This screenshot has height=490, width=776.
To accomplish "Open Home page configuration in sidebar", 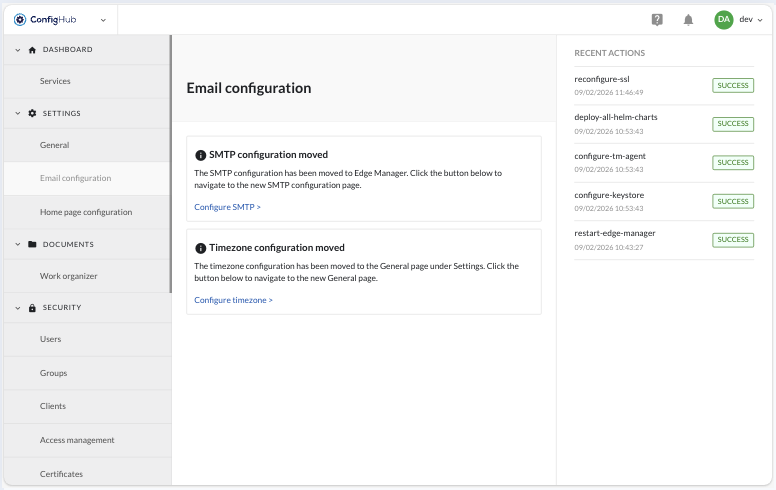I will (x=85, y=212).
